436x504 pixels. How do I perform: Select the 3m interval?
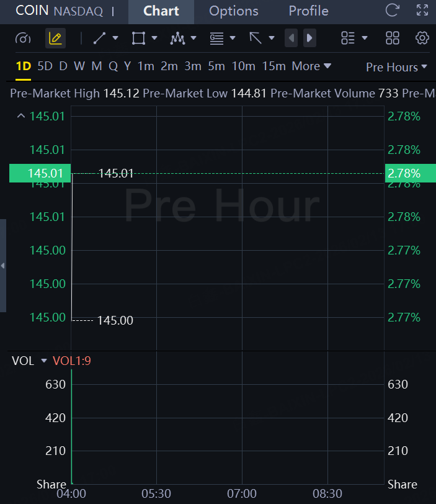coord(193,66)
